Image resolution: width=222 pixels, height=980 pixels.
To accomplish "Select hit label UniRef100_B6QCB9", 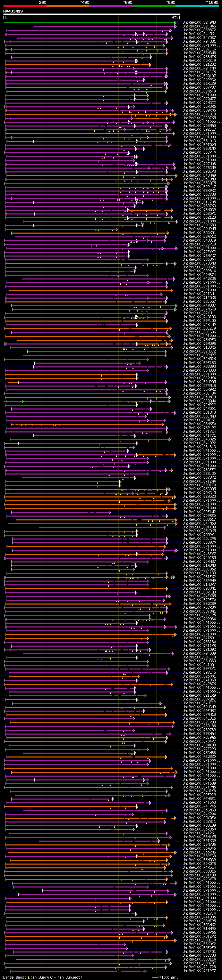I will point(199,604).
